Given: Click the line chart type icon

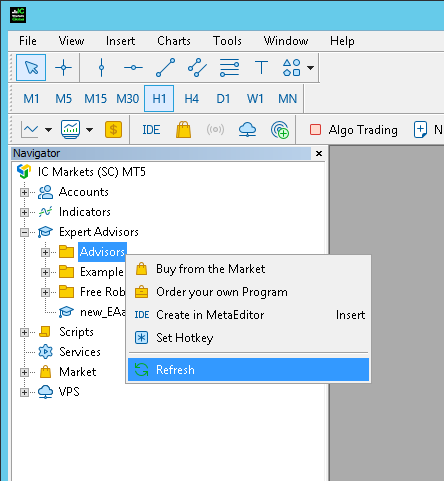Looking at the screenshot, I should pyautogui.click(x=29, y=129).
